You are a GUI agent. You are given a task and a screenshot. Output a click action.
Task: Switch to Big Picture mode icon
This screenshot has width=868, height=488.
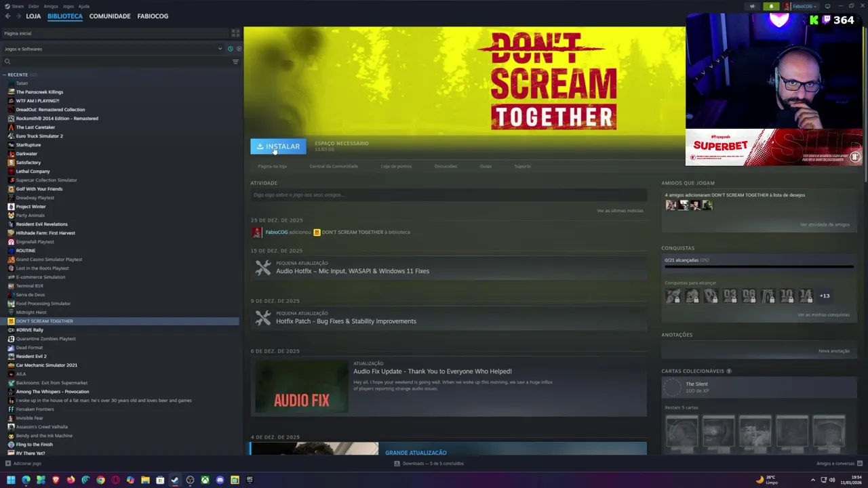click(827, 6)
